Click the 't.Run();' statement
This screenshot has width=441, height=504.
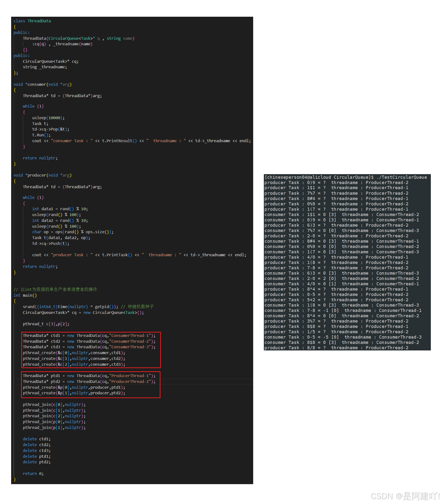tap(41, 135)
